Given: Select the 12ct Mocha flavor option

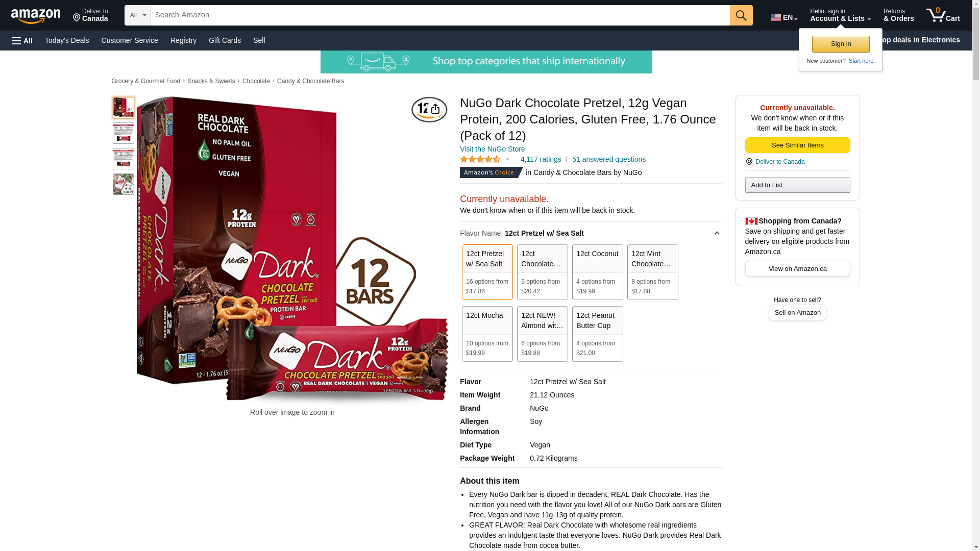Looking at the screenshot, I should pos(487,334).
